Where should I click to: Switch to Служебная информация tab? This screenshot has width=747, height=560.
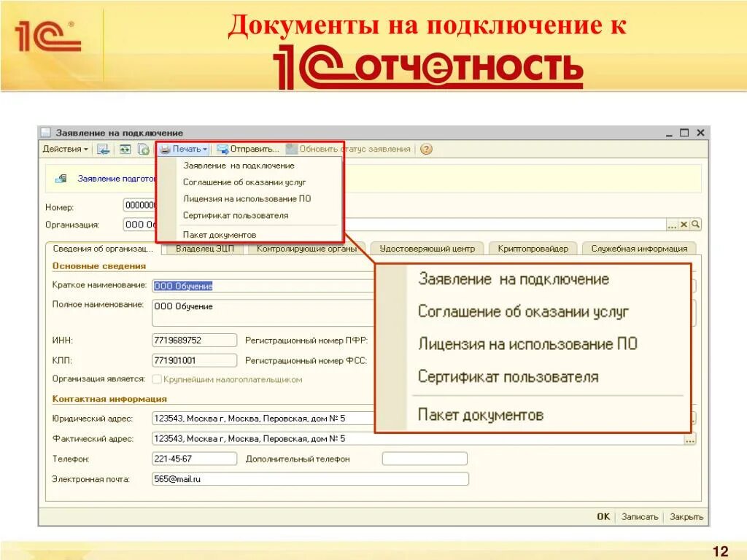tap(639, 249)
